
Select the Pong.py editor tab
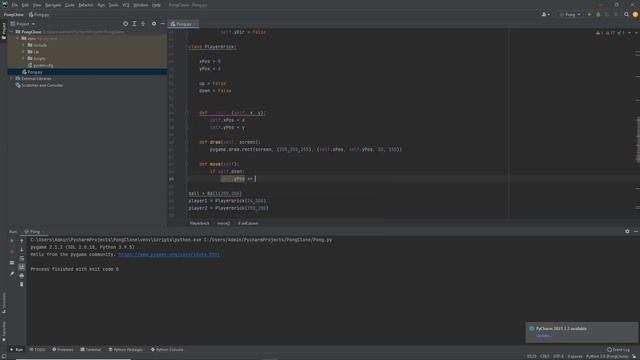[x=183, y=24]
